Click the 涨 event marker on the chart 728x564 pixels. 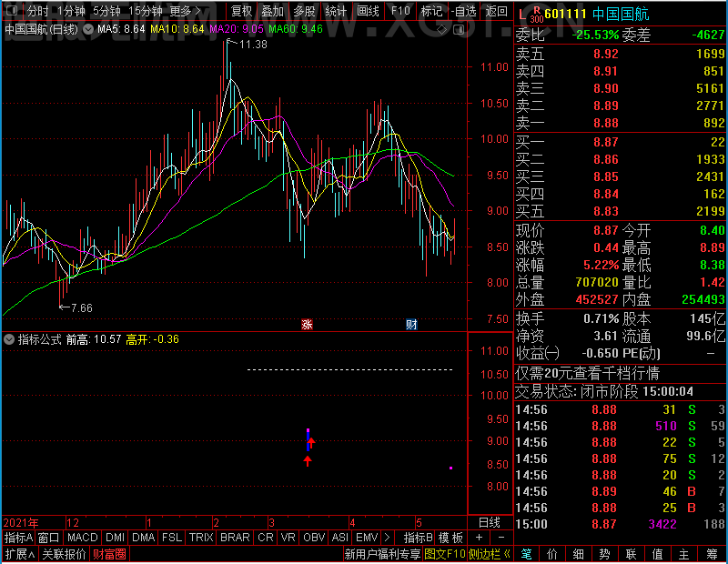click(307, 324)
